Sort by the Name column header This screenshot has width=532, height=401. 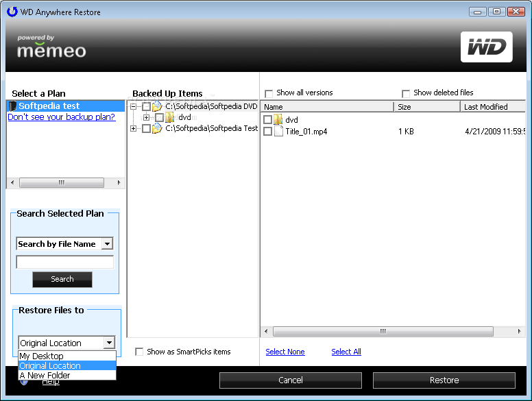[327, 107]
